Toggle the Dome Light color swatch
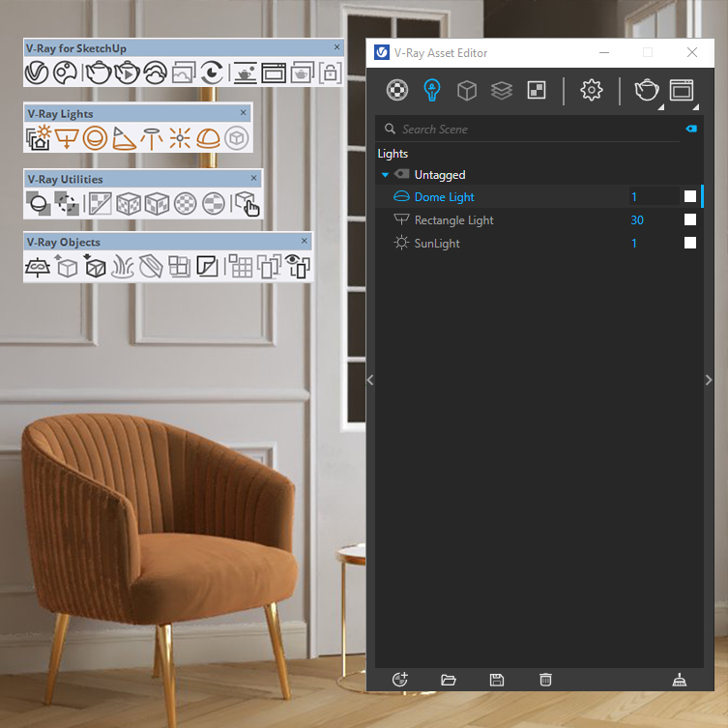This screenshot has height=728, width=728. [690, 197]
